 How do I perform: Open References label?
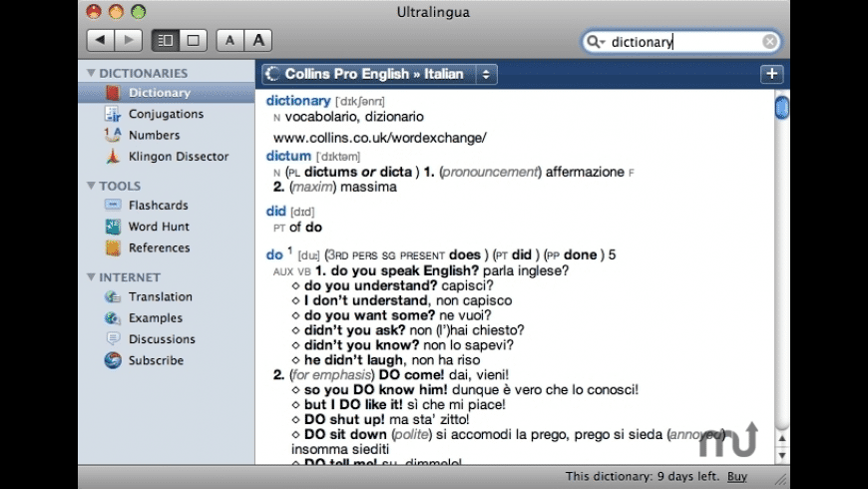tap(159, 247)
